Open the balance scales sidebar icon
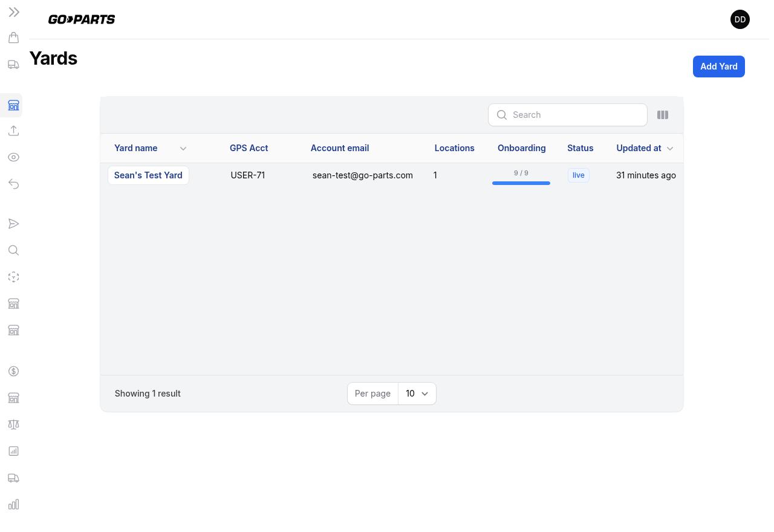Screen dimensions: 774x532 [x=13, y=424]
